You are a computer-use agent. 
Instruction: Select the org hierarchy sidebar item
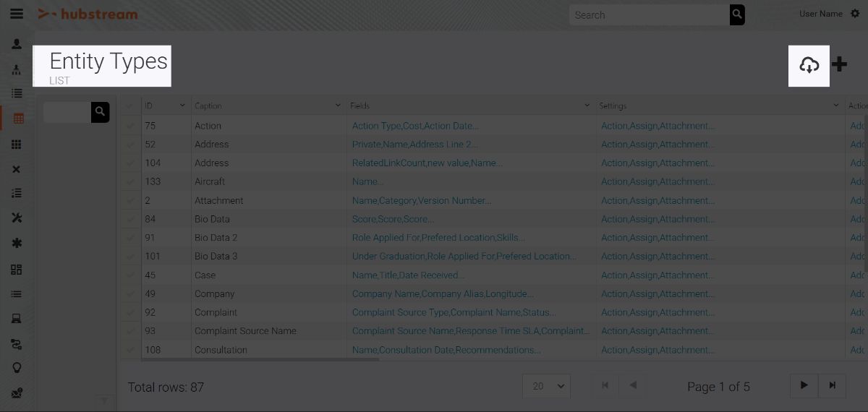point(17,69)
